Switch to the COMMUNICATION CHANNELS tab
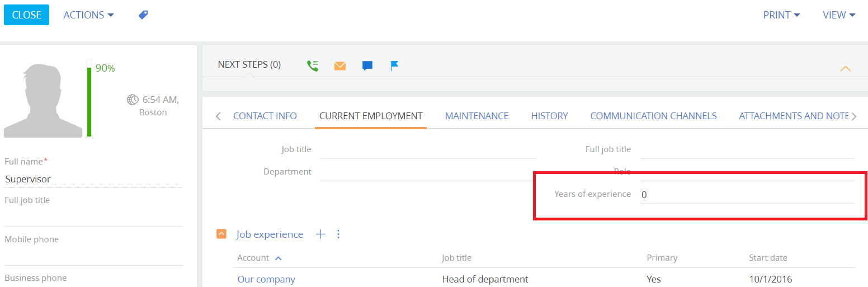 coord(653,116)
